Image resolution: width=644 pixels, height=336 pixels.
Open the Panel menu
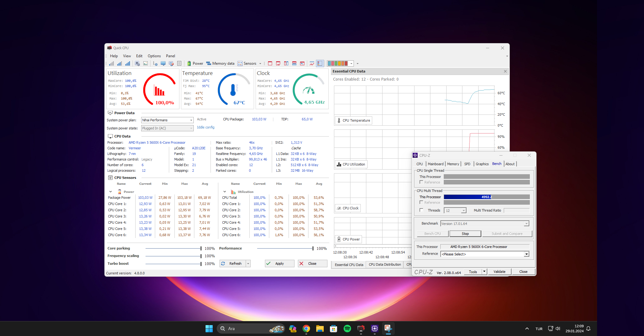click(170, 56)
